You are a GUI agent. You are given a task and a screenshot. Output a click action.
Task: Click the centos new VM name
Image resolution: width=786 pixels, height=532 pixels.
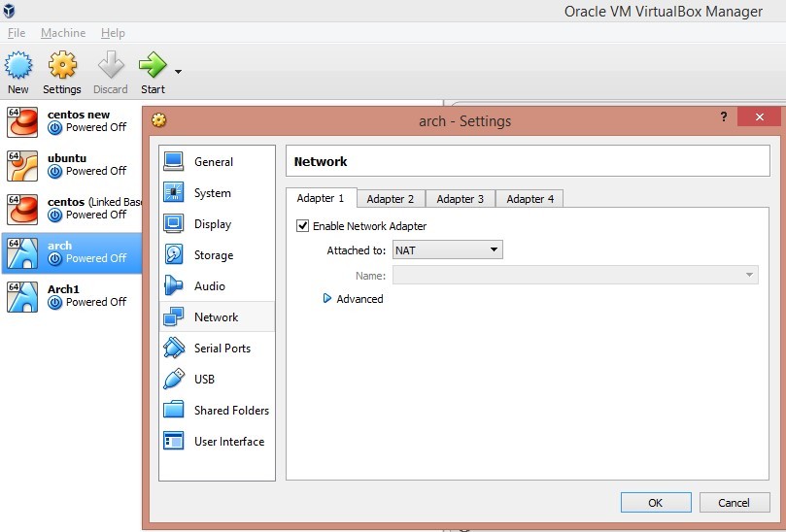[79, 115]
